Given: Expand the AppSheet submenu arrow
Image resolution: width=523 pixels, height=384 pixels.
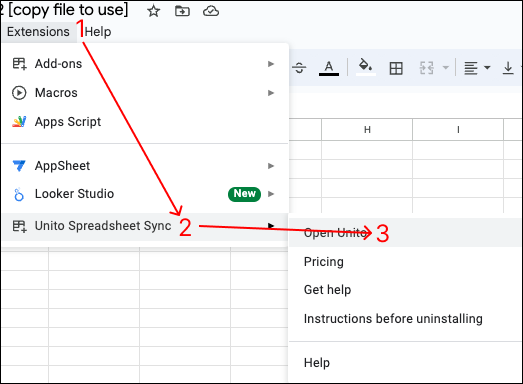Looking at the screenshot, I should tap(271, 166).
